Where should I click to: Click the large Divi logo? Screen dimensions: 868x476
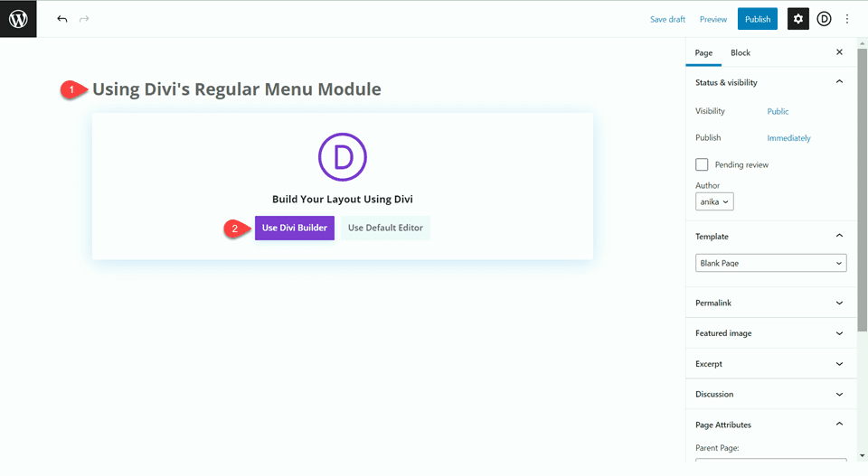(342, 157)
